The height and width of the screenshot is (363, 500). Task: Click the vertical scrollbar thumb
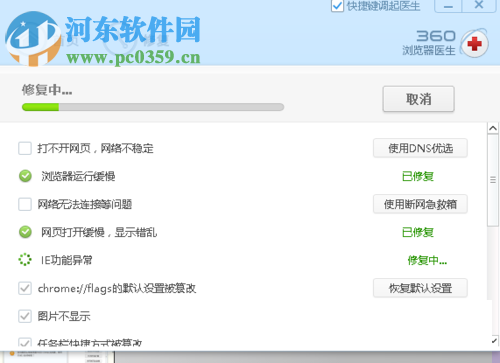point(493,180)
